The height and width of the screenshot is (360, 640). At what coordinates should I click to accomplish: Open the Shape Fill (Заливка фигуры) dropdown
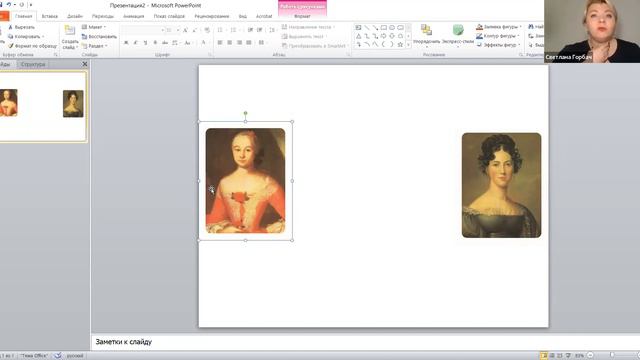[x=499, y=27]
